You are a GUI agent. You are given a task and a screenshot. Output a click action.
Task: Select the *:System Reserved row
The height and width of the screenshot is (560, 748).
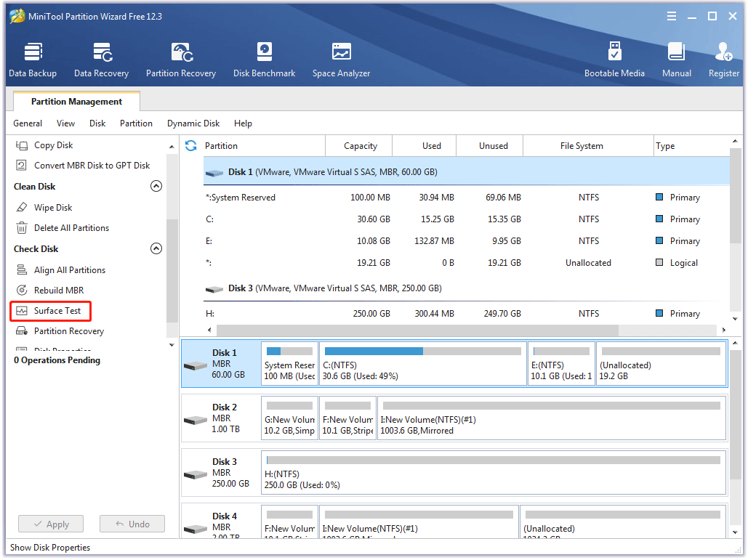(x=467, y=197)
